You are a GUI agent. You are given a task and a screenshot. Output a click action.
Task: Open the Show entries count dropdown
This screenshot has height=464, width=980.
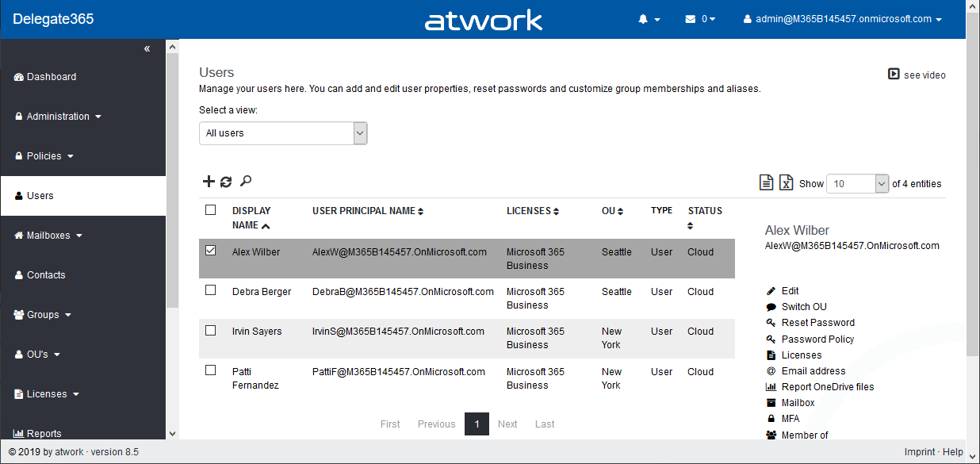pos(858,183)
